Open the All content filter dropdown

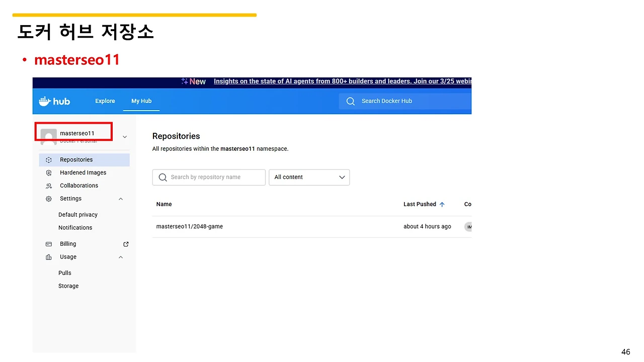tap(309, 177)
